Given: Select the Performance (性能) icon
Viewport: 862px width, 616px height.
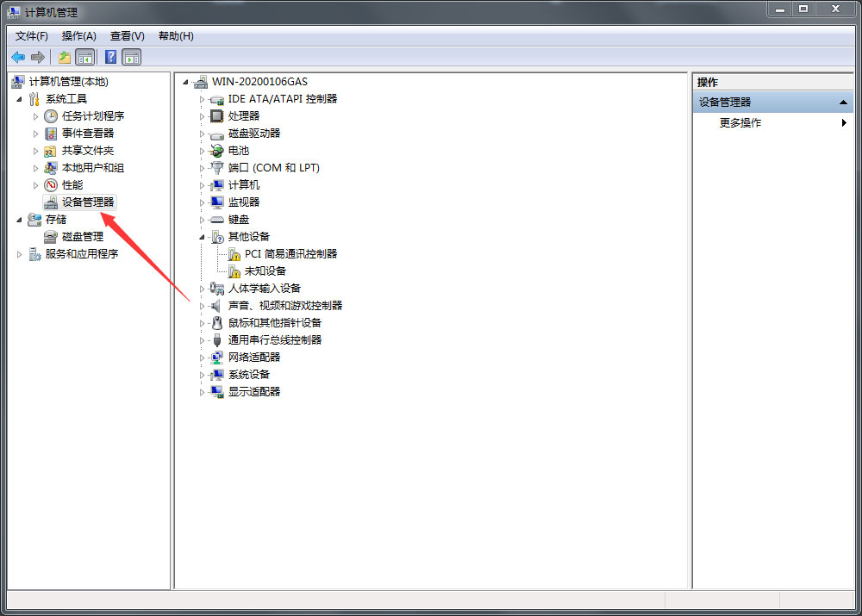Looking at the screenshot, I should coord(51,185).
